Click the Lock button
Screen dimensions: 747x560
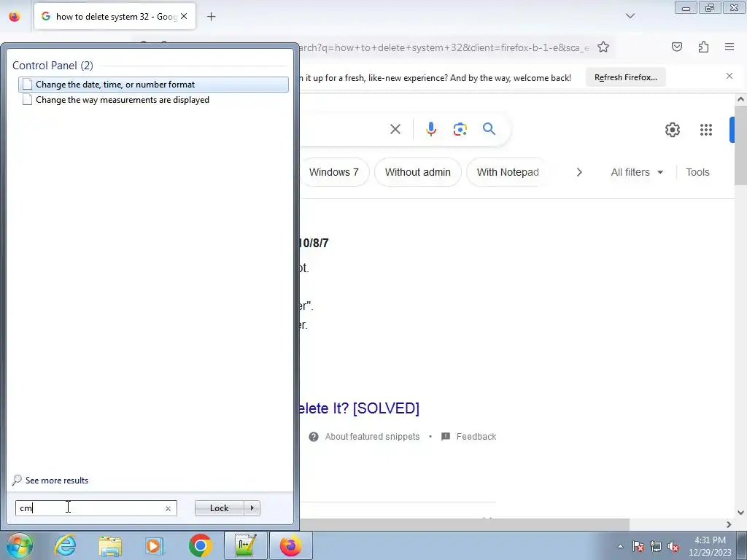(219, 508)
